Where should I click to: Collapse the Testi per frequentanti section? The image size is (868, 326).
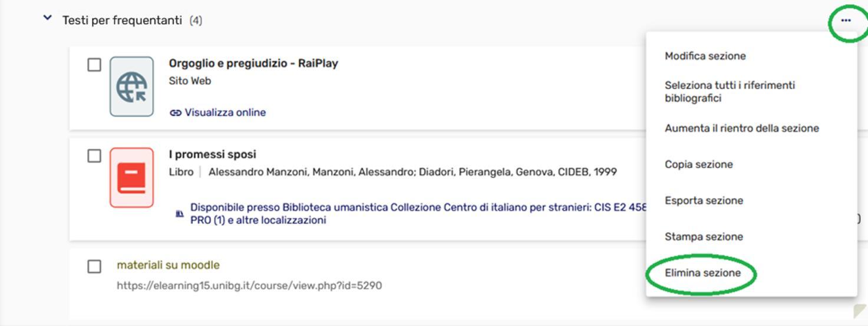48,18
